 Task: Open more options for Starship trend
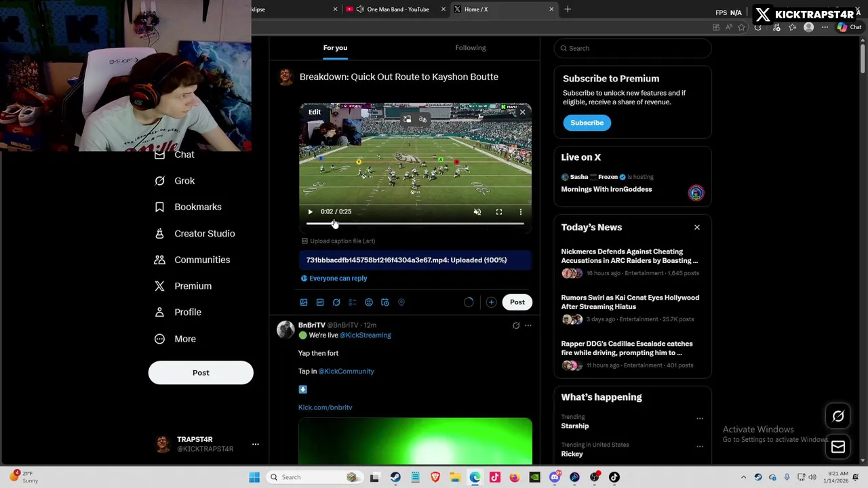coord(700,418)
